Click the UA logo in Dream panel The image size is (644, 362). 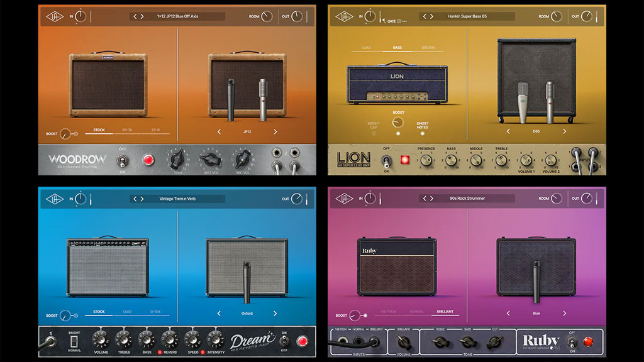(x=55, y=199)
